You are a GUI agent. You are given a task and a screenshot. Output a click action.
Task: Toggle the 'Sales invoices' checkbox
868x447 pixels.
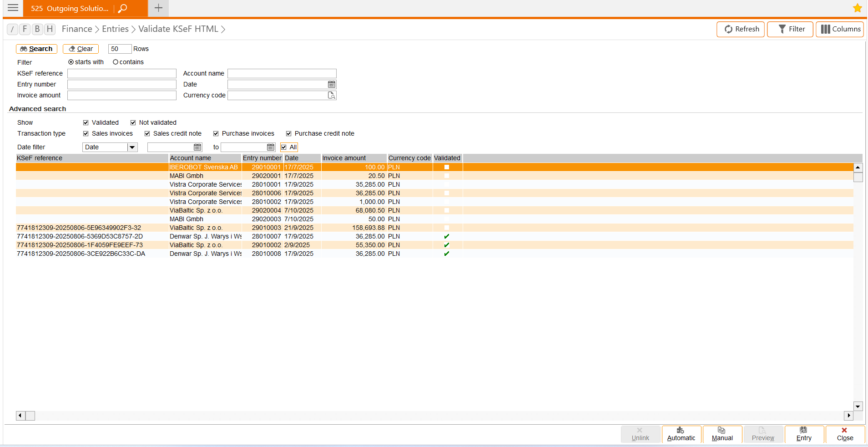tap(86, 133)
